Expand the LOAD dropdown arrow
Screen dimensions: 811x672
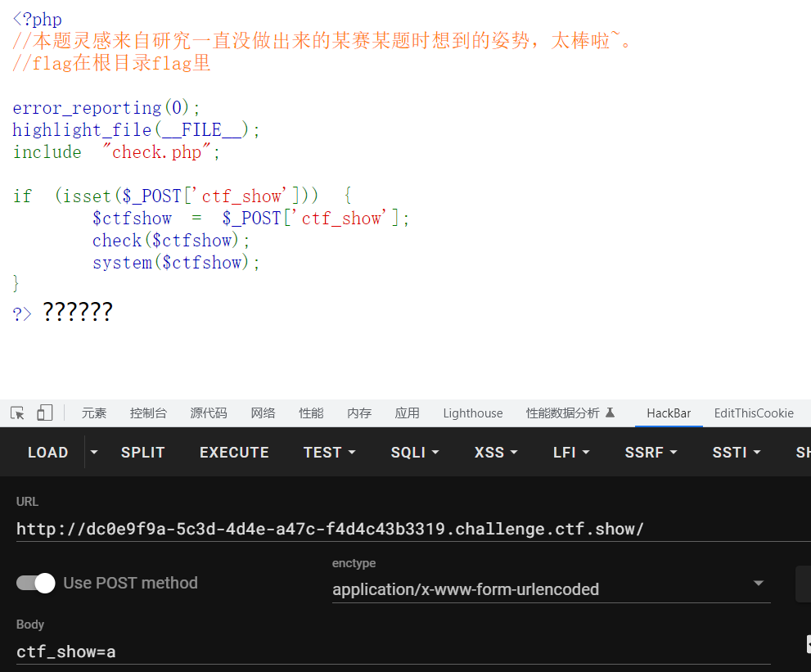click(x=94, y=452)
